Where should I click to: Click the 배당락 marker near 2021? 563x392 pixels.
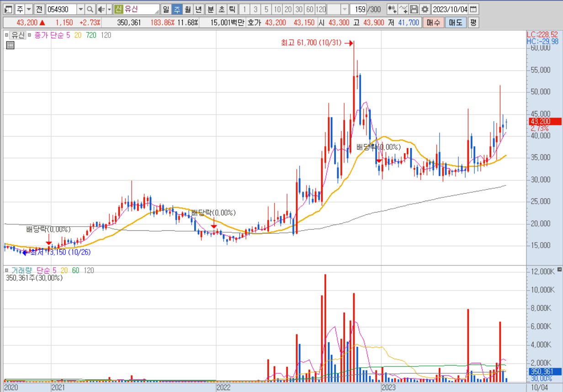(48, 229)
